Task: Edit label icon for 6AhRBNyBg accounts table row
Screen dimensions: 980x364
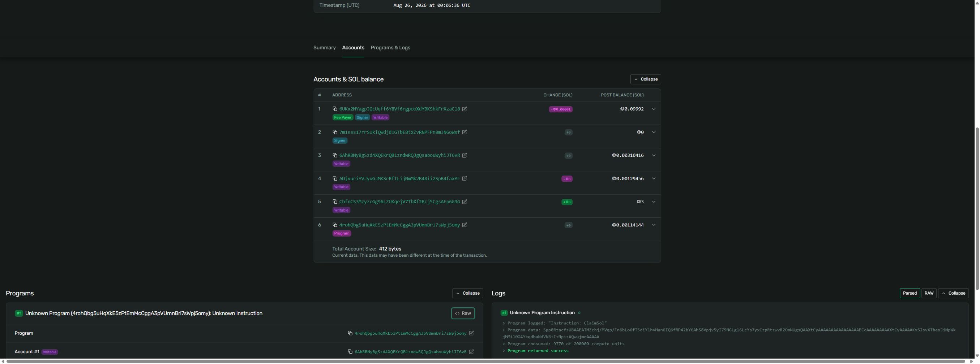Action: click(x=465, y=155)
